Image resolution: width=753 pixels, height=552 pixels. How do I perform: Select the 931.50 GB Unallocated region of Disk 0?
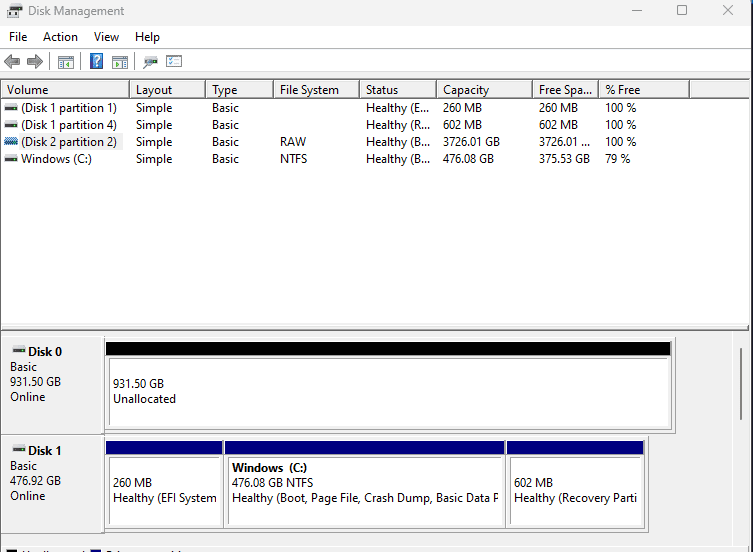[x=389, y=392]
